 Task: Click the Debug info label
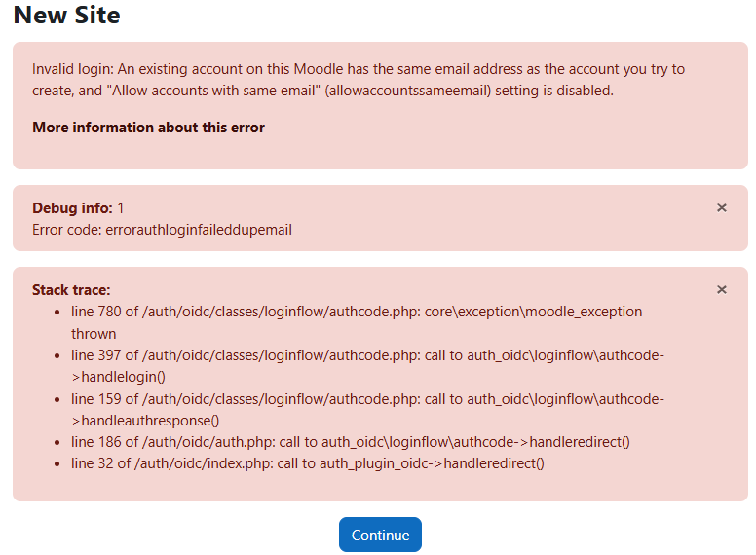pos(72,208)
